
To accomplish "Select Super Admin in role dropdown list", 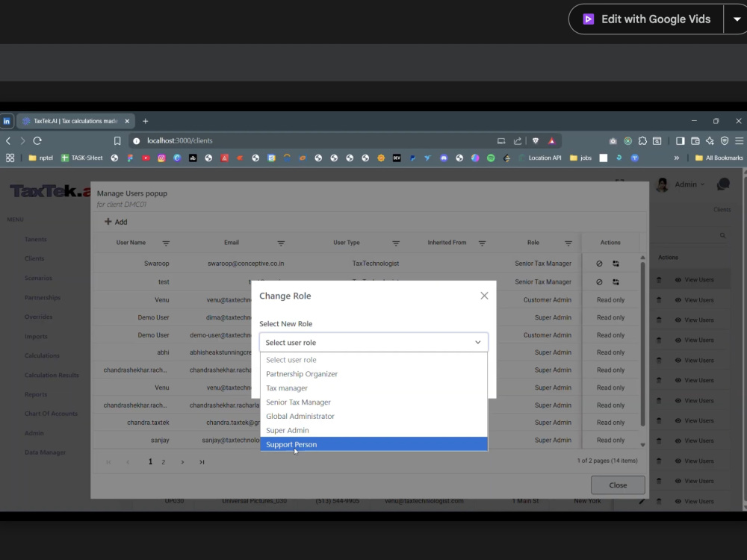I will pos(373,430).
